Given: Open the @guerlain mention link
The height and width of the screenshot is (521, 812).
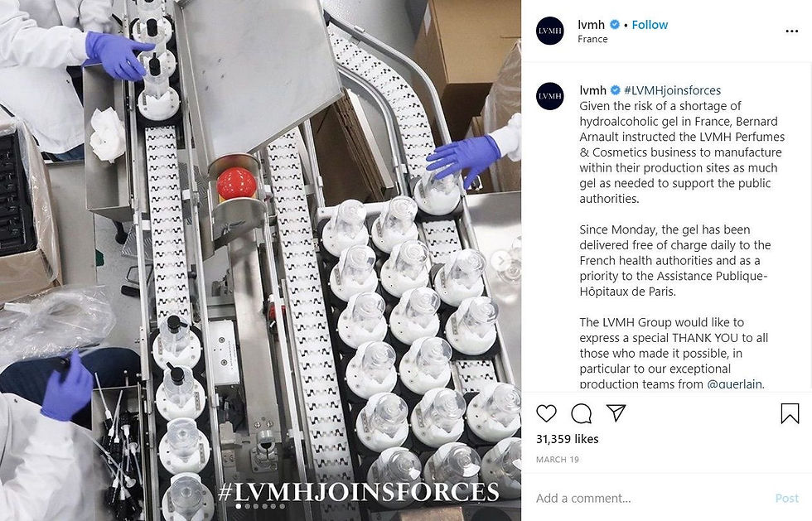Looking at the screenshot, I should pyautogui.click(x=735, y=384).
